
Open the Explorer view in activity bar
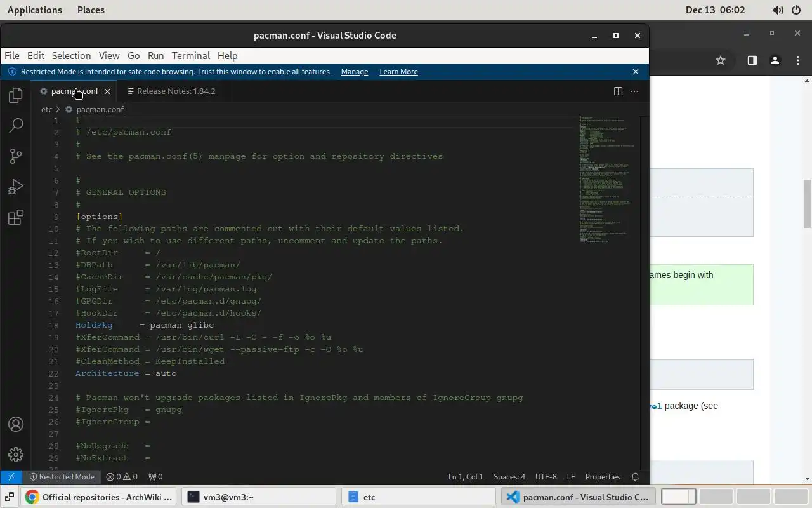coord(16,95)
